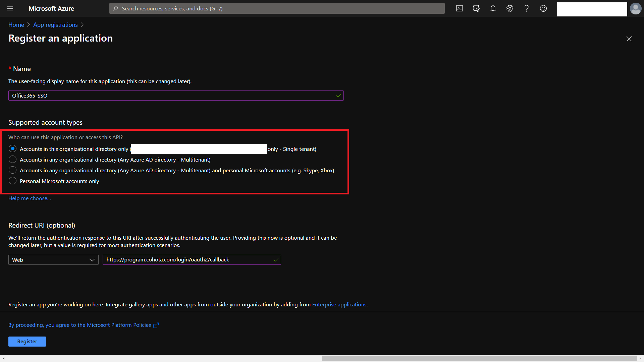
Task: Expand the Web platform dropdown
Action: tap(53, 260)
